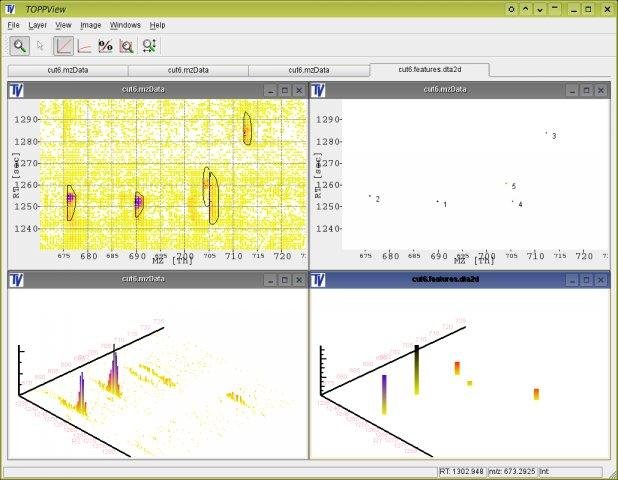
Task: Select feature point labeled 5
Action: (506, 183)
